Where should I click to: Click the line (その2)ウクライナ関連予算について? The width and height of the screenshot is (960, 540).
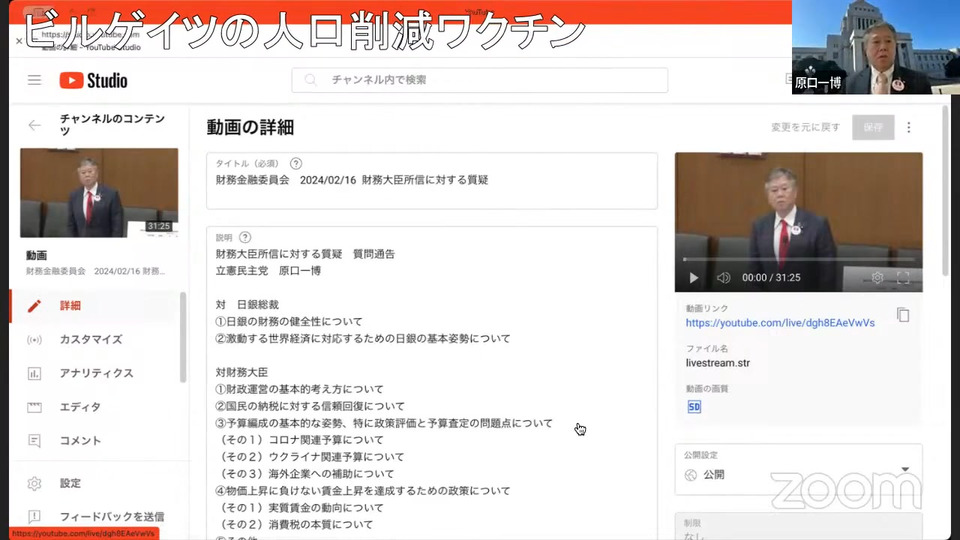point(310,457)
